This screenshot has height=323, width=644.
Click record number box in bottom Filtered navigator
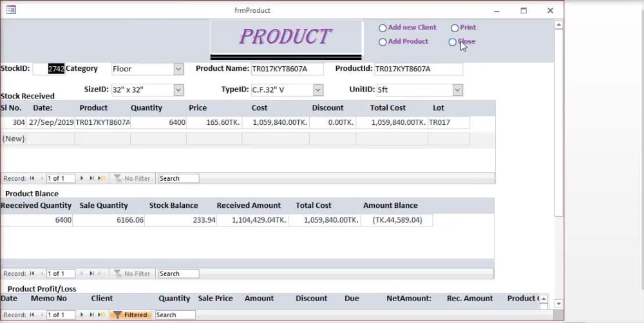(61, 315)
